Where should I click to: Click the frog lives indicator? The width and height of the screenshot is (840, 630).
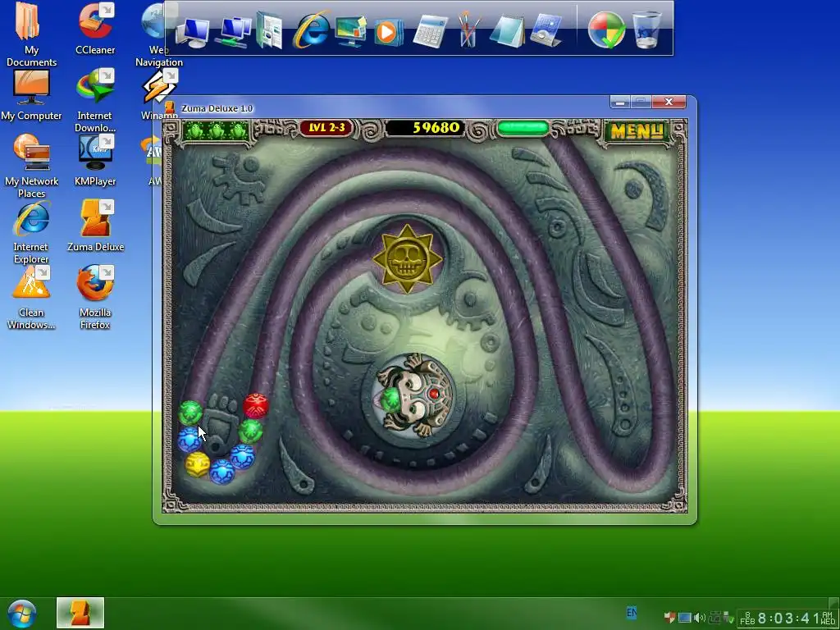click(217, 130)
